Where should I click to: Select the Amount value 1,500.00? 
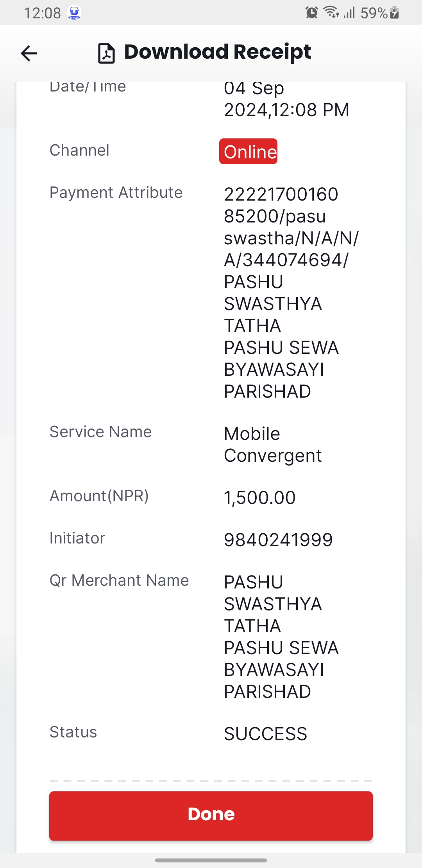click(260, 498)
